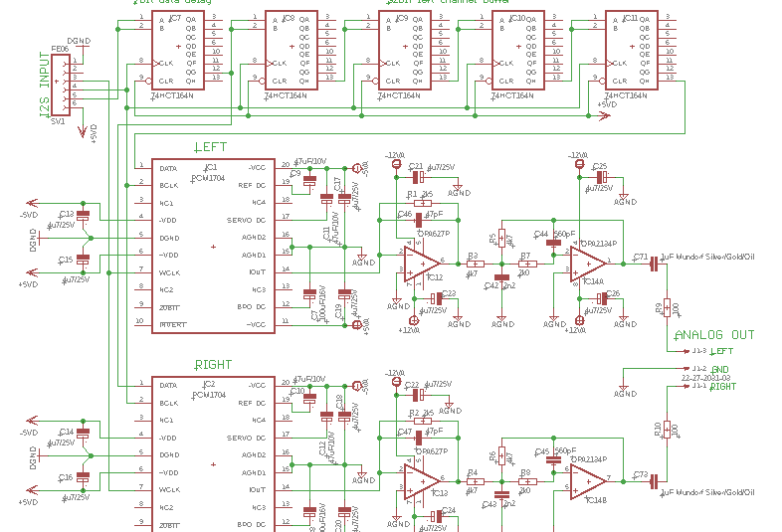Click the DGND label above SV1 connector
Image resolution: width=782 pixels, height=532 pixels.
pyautogui.click(x=79, y=41)
